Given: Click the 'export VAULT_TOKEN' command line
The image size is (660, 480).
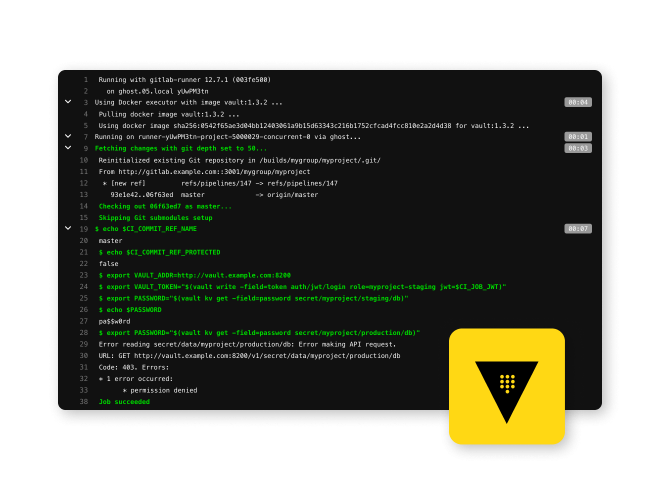Looking at the screenshot, I should [302, 286].
